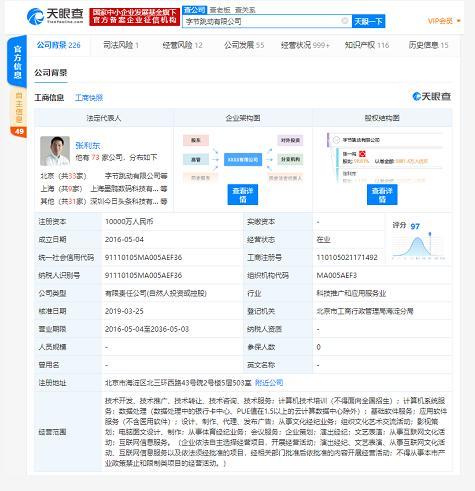The image size is (475, 491).
Task: Click 查看详情 under 企业架构图
Action: coord(243,195)
